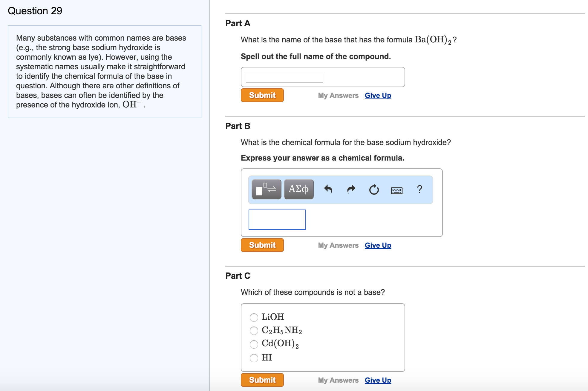Screen dimensions: 588x391
Task: Give Up on Part A
Action: click(378, 95)
